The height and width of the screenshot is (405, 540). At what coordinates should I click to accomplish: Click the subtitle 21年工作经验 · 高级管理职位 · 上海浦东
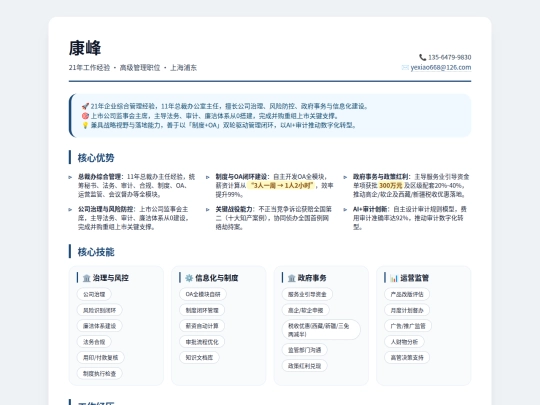(133, 68)
